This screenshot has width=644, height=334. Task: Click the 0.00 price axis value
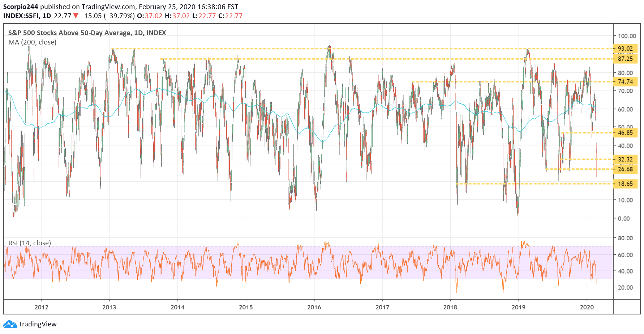[624, 219]
